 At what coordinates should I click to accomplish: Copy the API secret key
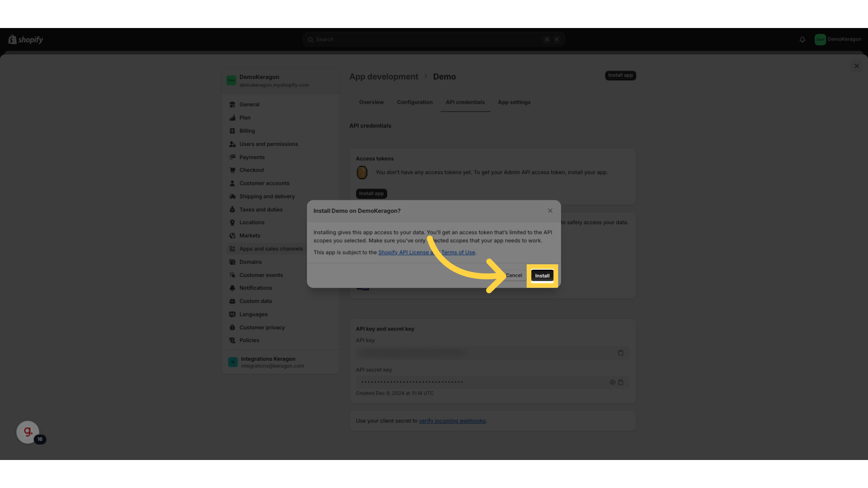621,382
